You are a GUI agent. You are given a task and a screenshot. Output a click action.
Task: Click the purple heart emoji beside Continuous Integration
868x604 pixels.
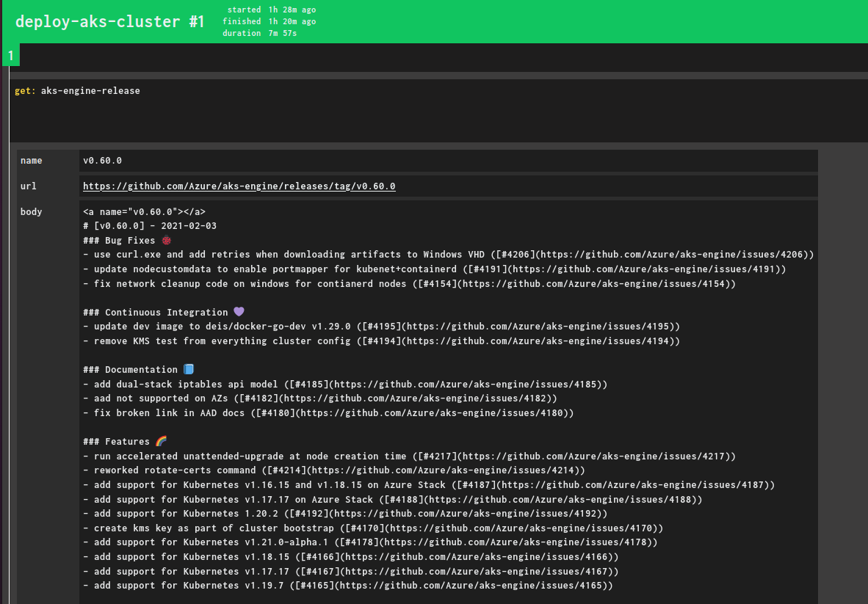[239, 312]
